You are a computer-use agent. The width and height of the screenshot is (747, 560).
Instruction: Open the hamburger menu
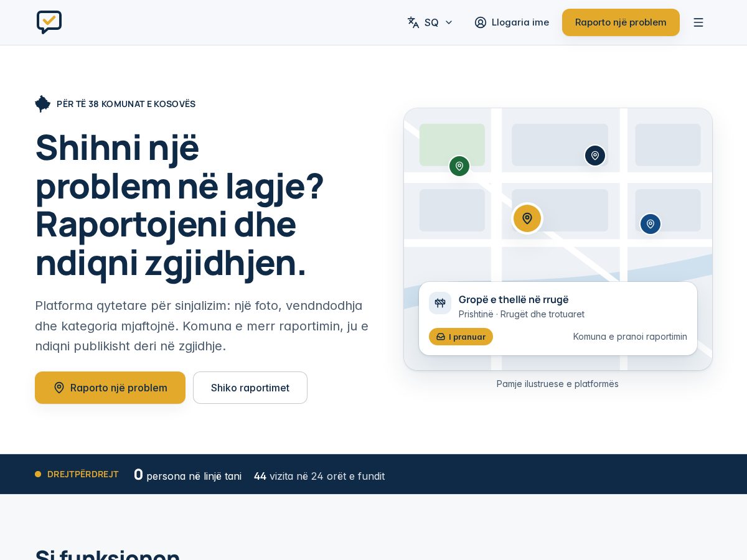(x=698, y=22)
